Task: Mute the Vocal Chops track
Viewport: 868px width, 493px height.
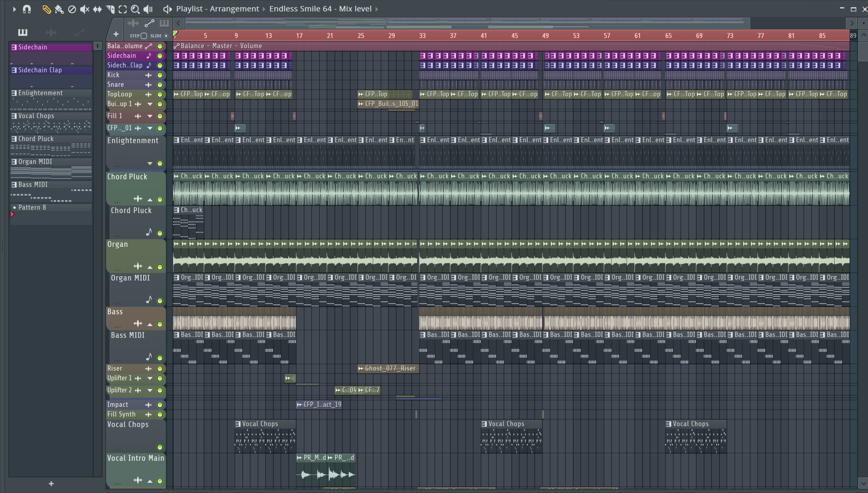Action: [160, 447]
